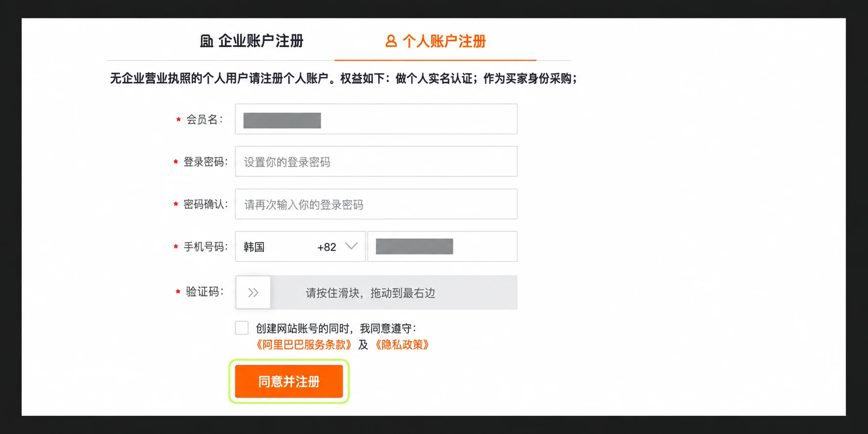Image resolution: width=868 pixels, height=434 pixels.
Task: Open the 《隐私政策》 privacy policy link
Action: 402,345
